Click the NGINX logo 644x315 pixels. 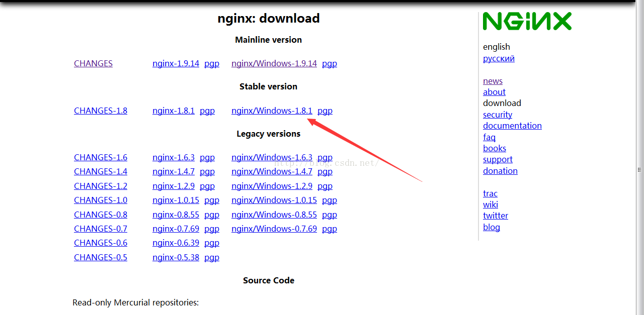[527, 21]
